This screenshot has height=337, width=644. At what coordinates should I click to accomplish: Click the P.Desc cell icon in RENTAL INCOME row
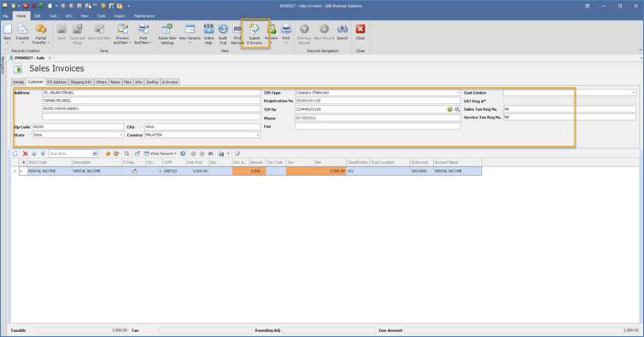(134, 171)
